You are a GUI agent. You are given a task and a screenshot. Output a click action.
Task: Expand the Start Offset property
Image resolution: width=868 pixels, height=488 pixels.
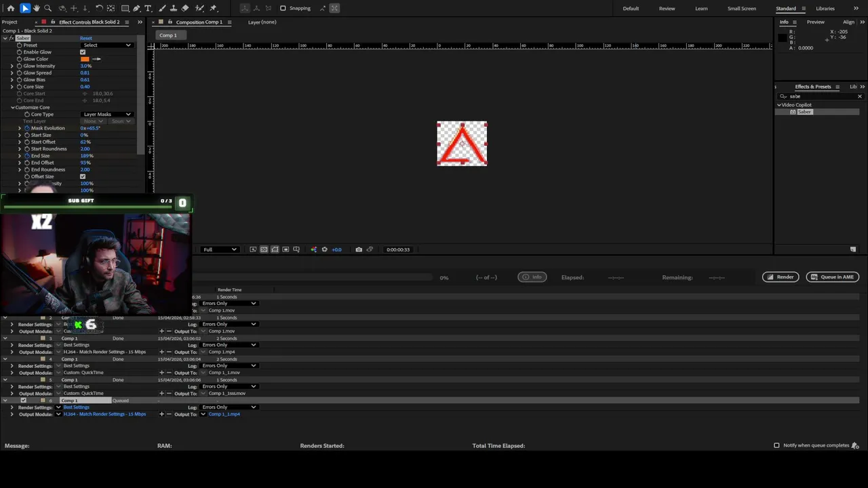pos(20,142)
